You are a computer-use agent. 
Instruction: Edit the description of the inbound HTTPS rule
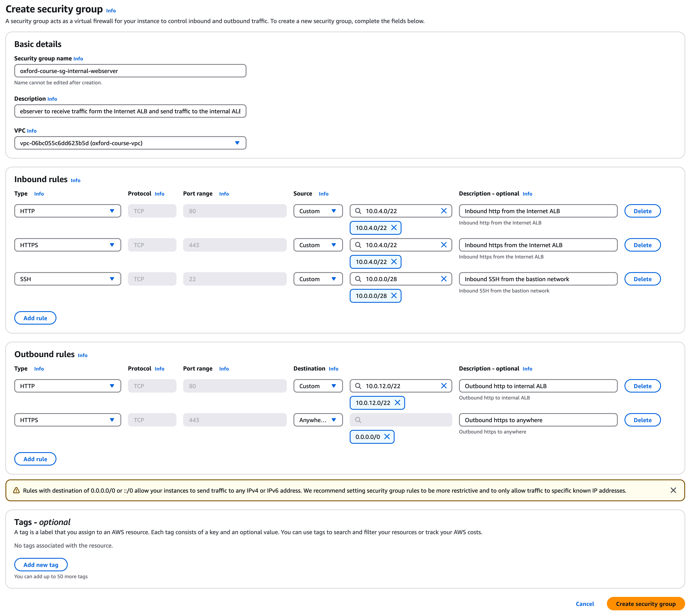point(538,245)
